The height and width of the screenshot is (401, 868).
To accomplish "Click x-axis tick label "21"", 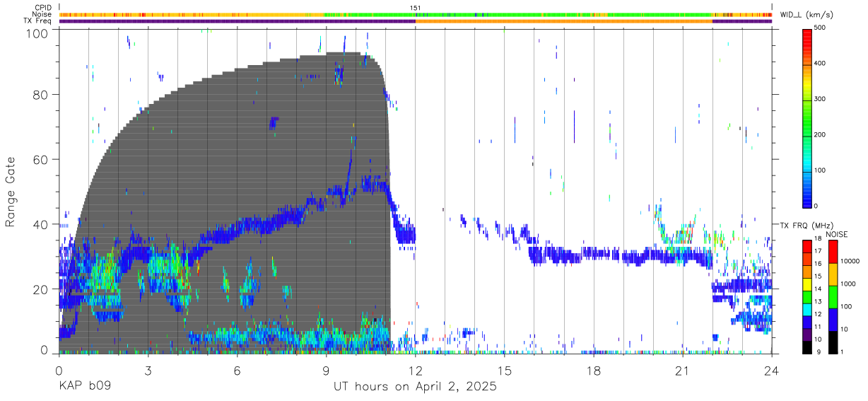I will pos(682,371).
